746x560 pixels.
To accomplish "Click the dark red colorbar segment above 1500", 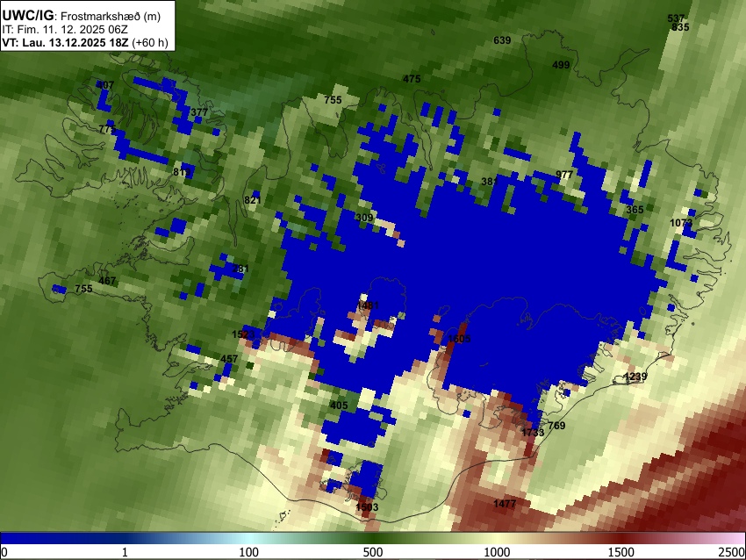I will 621,539.
